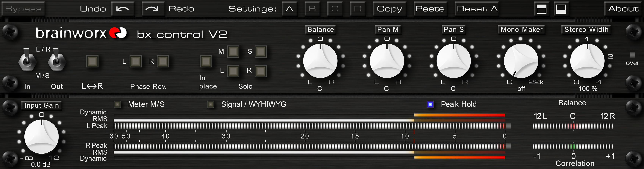The height and width of the screenshot is (169, 644).
Task: Click the Pan S knob
Action: (453, 61)
